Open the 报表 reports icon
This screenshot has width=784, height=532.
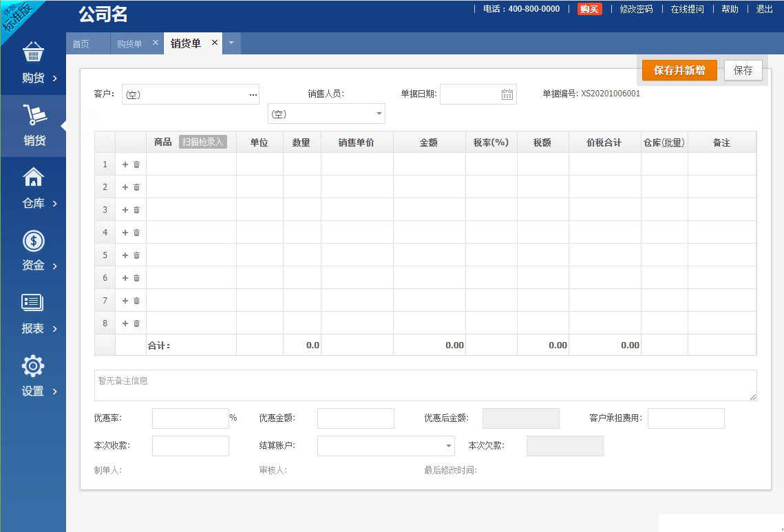pyautogui.click(x=33, y=303)
